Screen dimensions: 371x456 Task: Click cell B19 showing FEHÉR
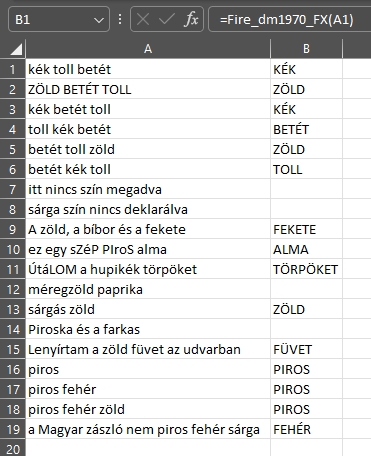pyautogui.click(x=306, y=429)
